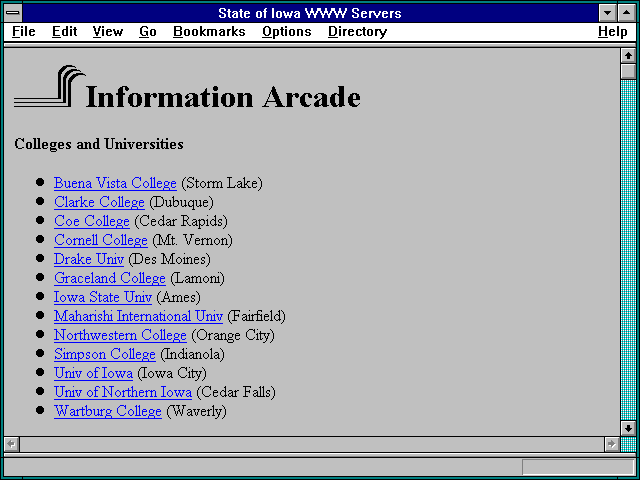Click the vertical scrollbar track below the thumb
Viewport: 640px width, 480px height.
[x=628, y=250]
